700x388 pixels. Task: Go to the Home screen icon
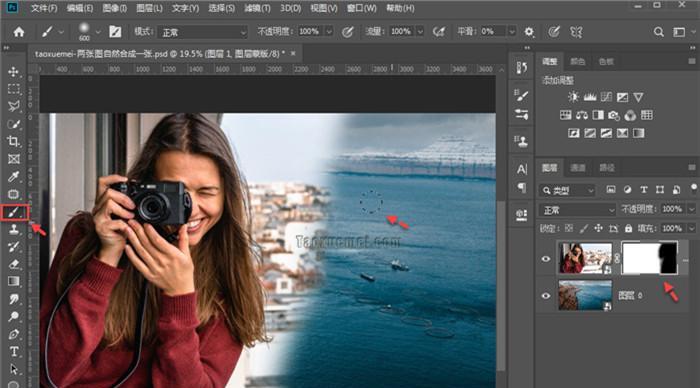(x=19, y=32)
